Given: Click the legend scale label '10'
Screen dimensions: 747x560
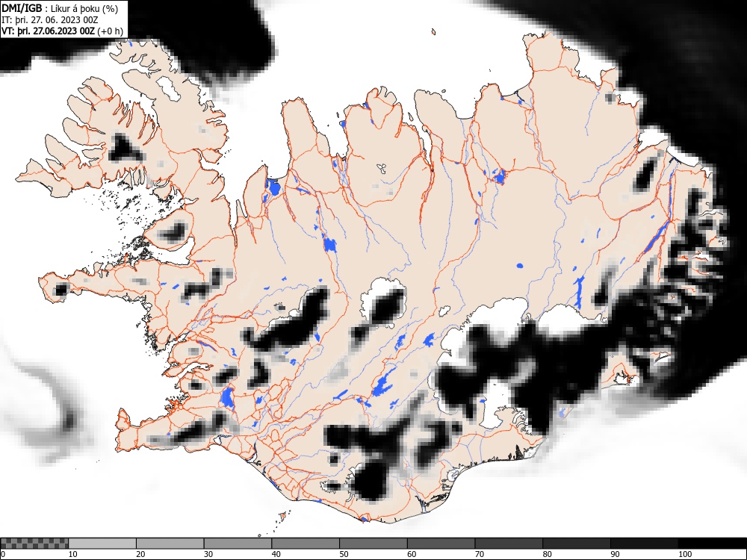Looking at the screenshot, I should tap(73, 554).
